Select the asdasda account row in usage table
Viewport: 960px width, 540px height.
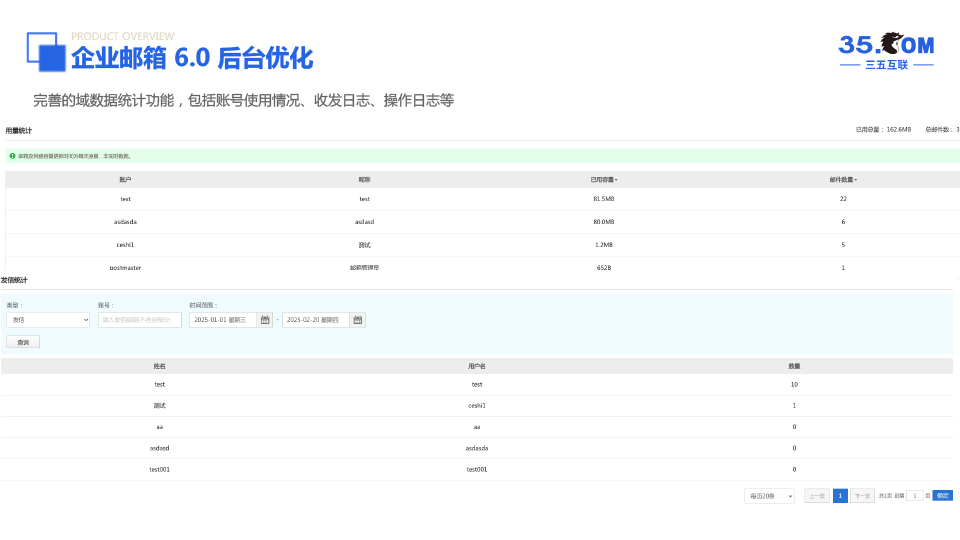(x=125, y=222)
